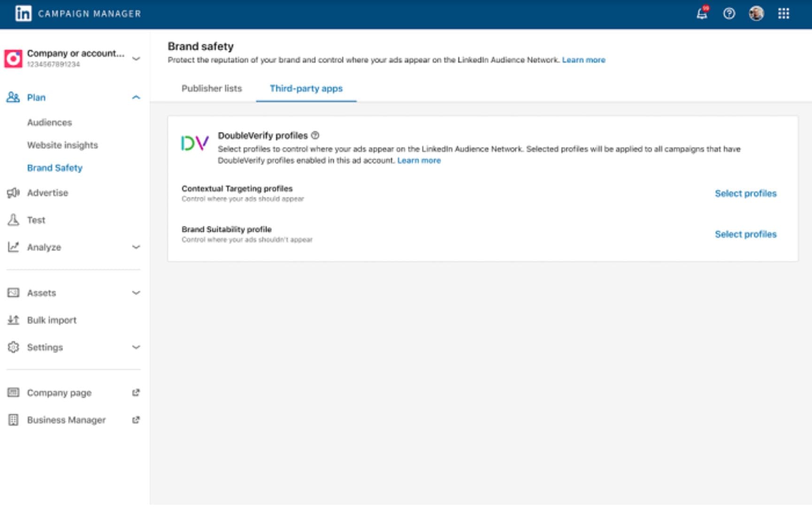Open the apps grid menu
Viewport: 812px width, 507px height.
pos(783,14)
